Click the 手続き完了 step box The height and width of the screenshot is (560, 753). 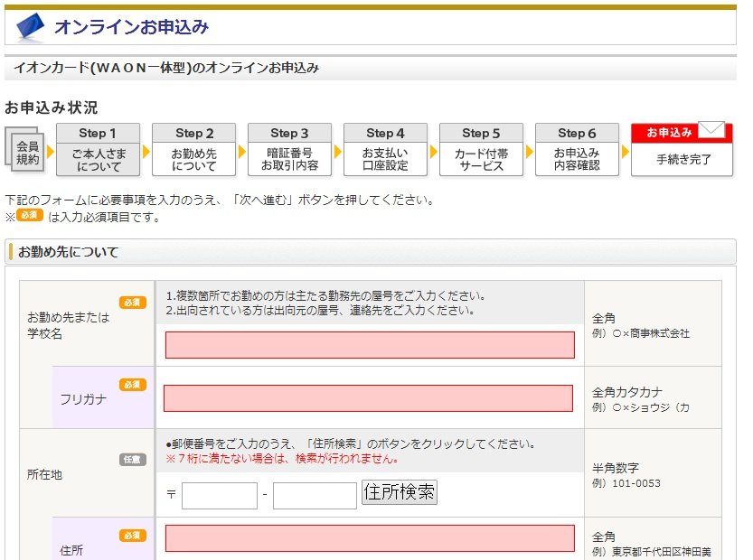(x=682, y=150)
